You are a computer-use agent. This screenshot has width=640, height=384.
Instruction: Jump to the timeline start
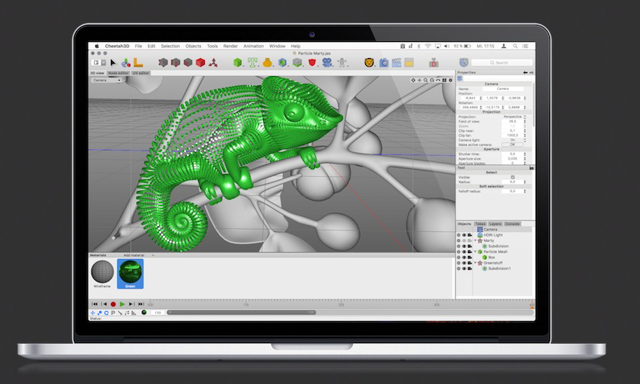(x=95, y=304)
